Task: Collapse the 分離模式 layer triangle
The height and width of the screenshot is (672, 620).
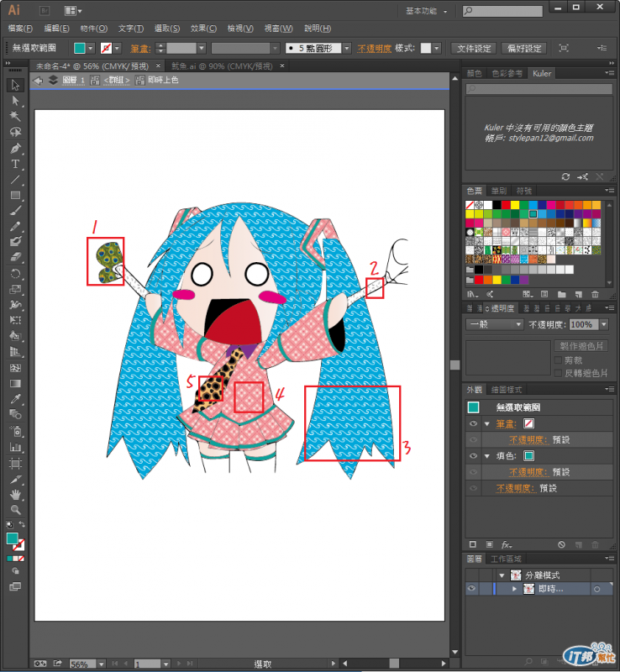Action: point(502,575)
